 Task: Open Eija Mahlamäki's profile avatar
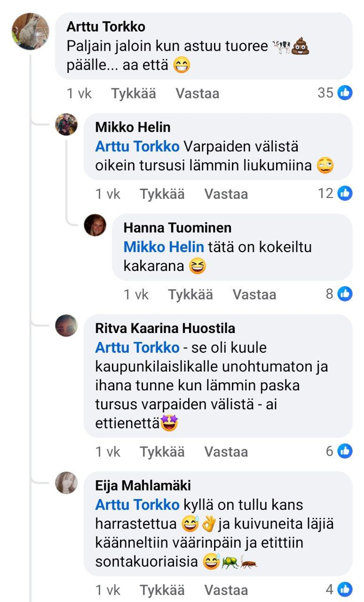(x=66, y=483)
